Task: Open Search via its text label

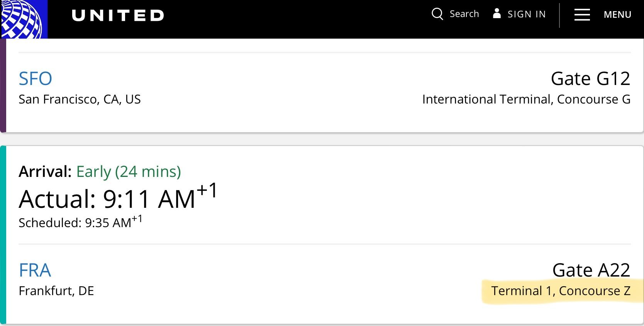Action: point(464,14)
